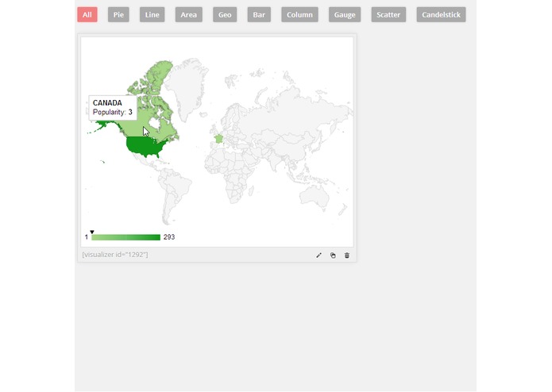Click the visualizer id="1292" shortcode text
The width and height of the screenshot is (552, 392).
(115, 255)
